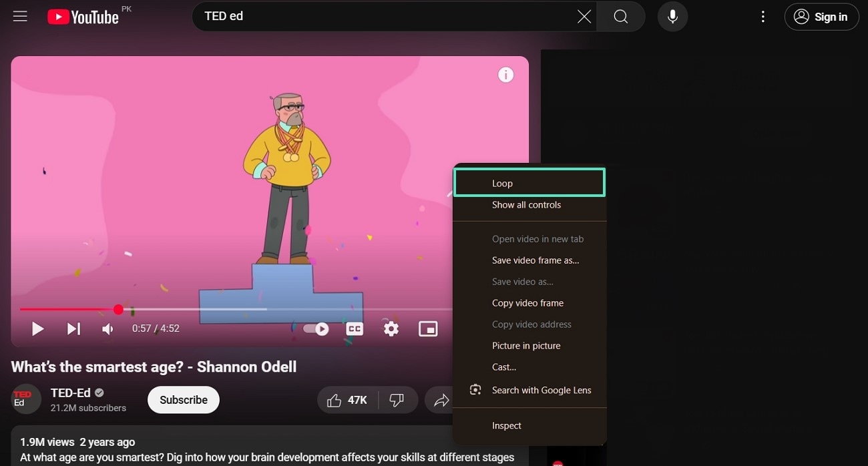Click the 21.2M subscribers text
The width and height of the screenshot is (868, 466).
click(x=88, y=408)
